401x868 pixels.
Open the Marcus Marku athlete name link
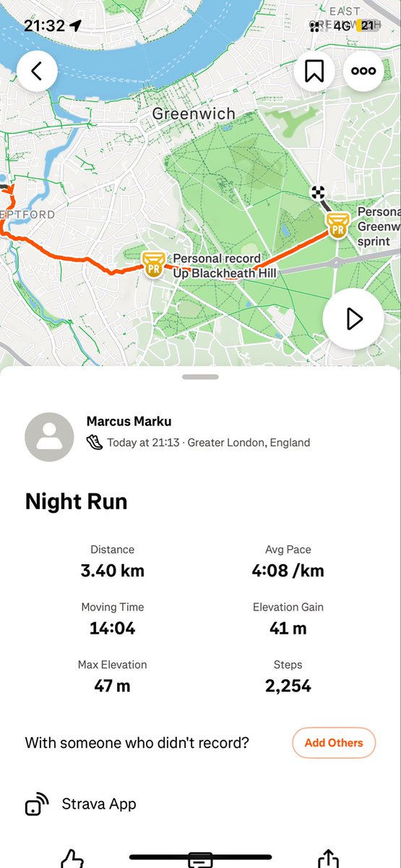129,421
